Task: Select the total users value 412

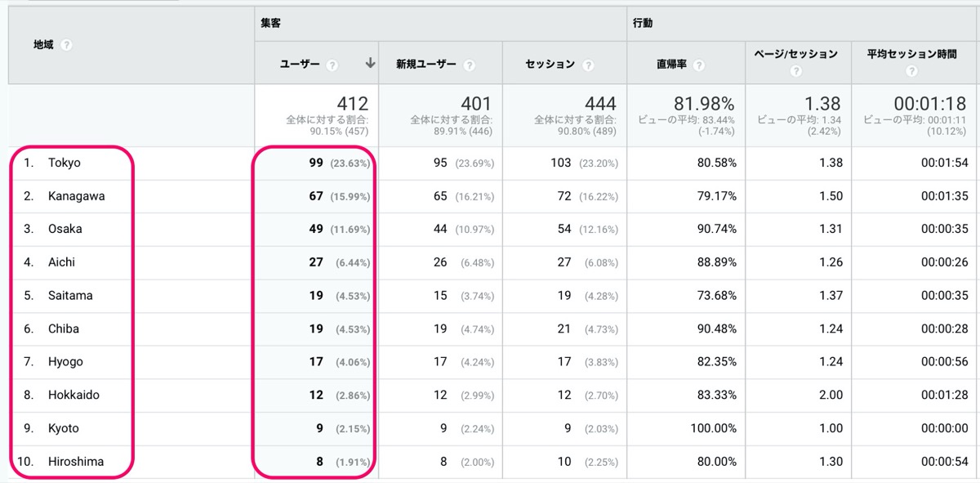Action: point(353,104)
